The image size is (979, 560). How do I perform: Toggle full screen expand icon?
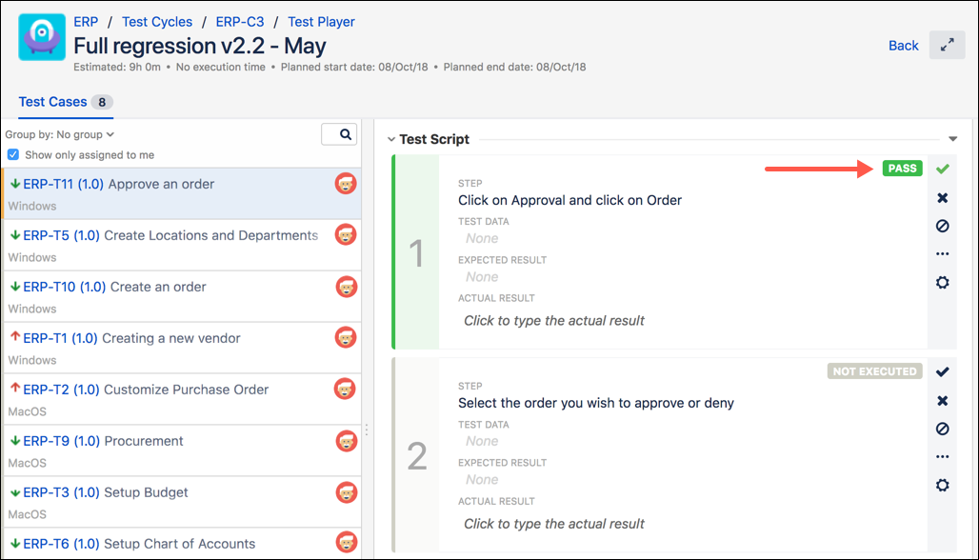[947, 45]
